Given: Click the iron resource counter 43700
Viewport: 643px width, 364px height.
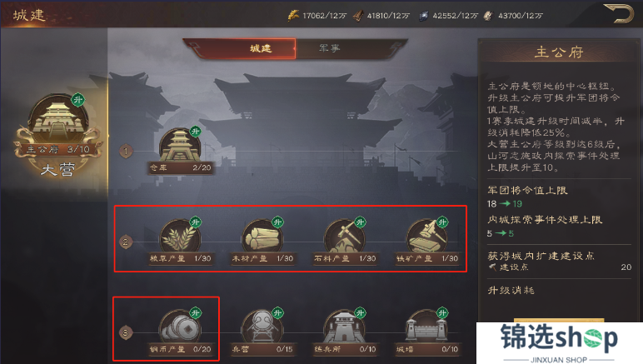Looking at the screenshot, I should [x=513, y=16].
